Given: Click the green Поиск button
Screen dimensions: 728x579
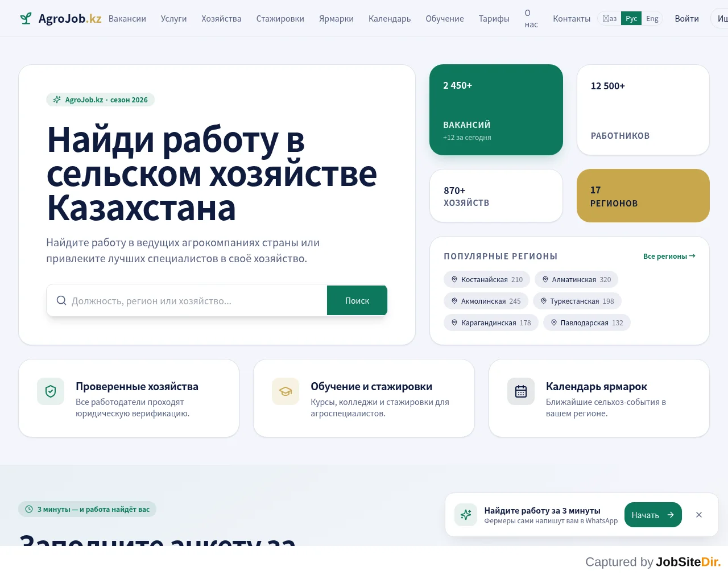Looking at the screenshot, I should pyautogui.click(x=357, y=300).
